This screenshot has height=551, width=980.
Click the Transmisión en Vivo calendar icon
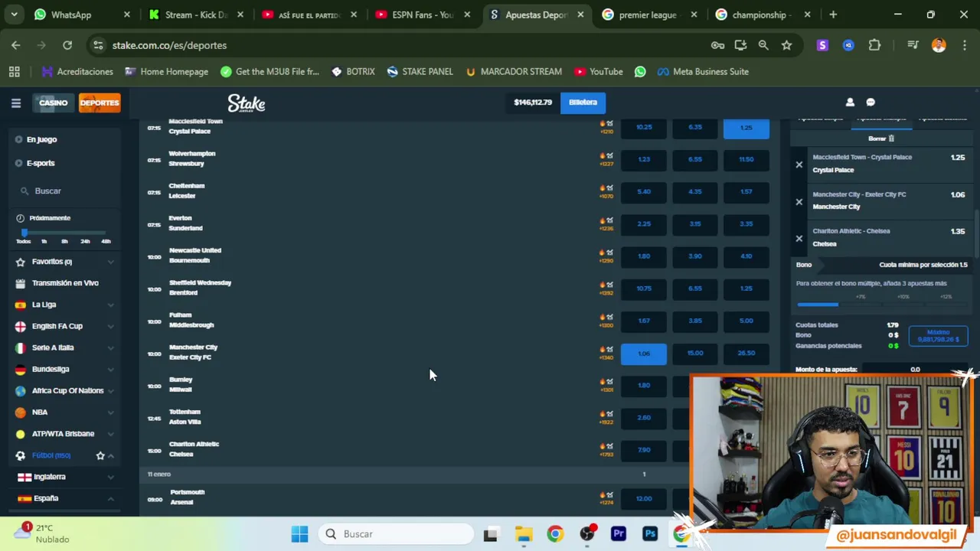tap(21, 283)
